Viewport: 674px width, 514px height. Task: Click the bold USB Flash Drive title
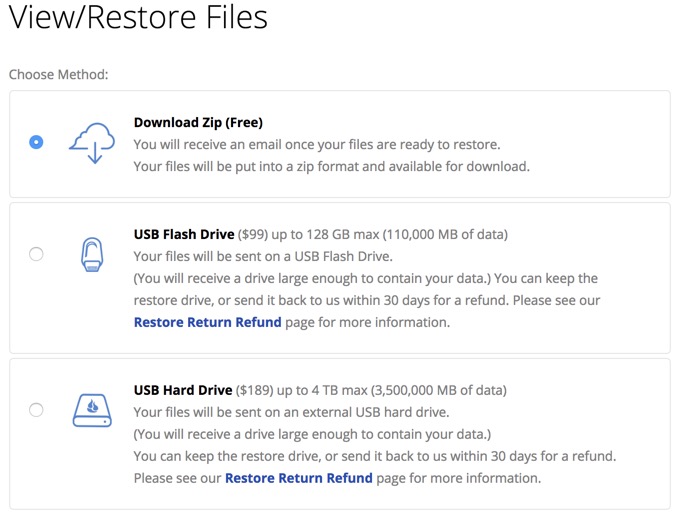coord(184,234)
